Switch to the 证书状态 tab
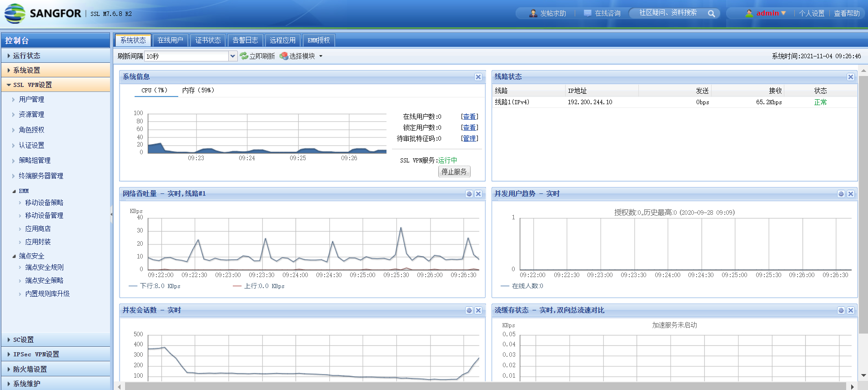The image size is (868, 390). pos(208,41)
